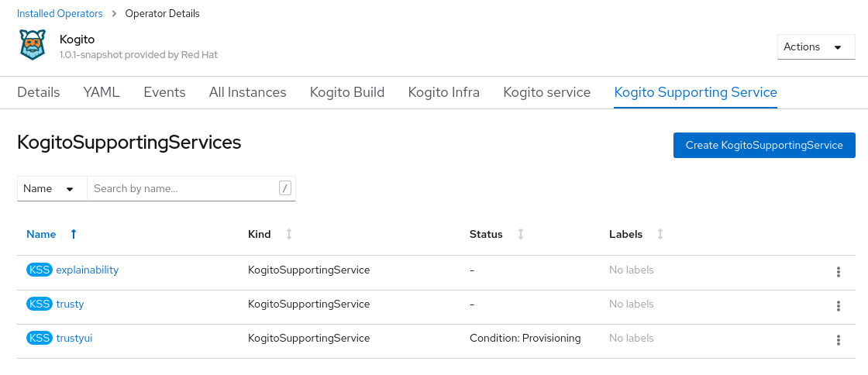The width and height of the screenshot is (868, 375).
Task: Open the Kogito Build tab
Action: click(347, 92)
